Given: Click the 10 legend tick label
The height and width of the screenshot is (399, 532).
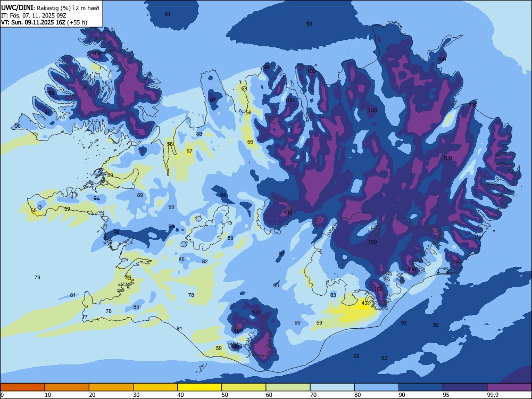Looking at the screenshot, I should point(48,395).
